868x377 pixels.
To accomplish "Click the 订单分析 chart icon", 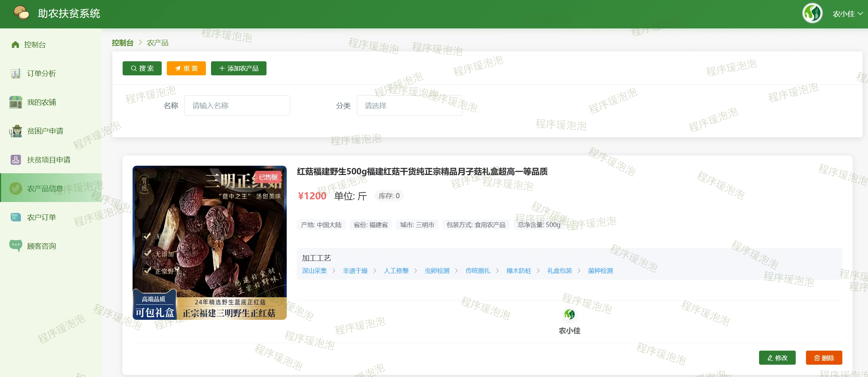I will (x=15, y=74).
